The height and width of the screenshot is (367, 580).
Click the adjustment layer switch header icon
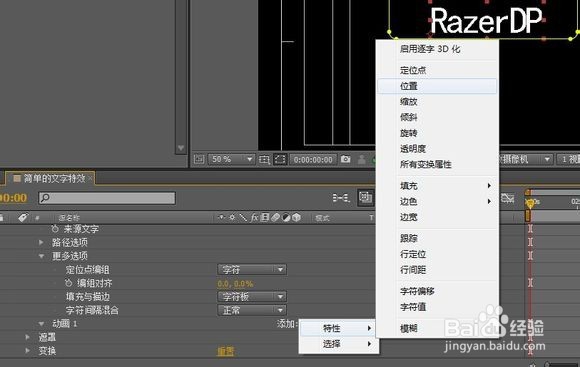[286, 218]
